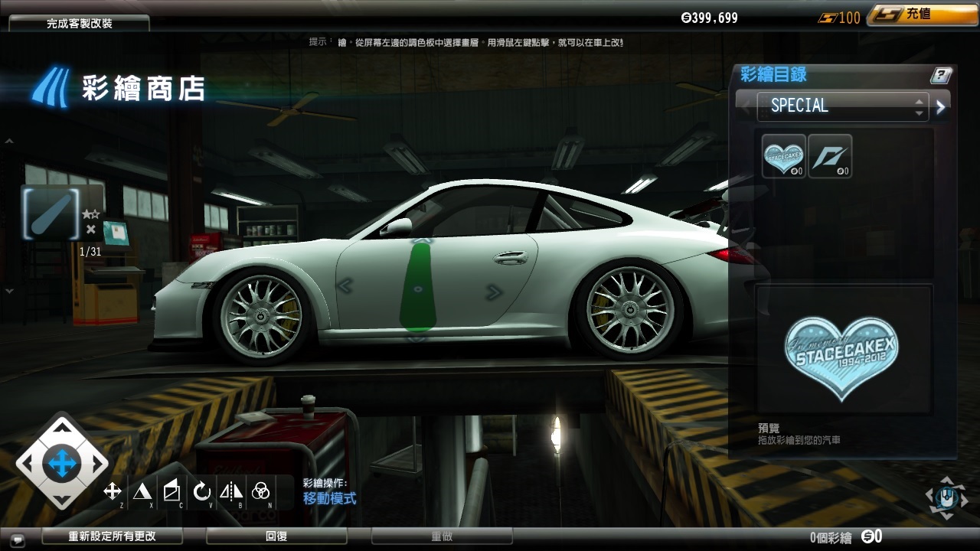Click the 100 boost balance
980x551 pixels.
(841, 18)
